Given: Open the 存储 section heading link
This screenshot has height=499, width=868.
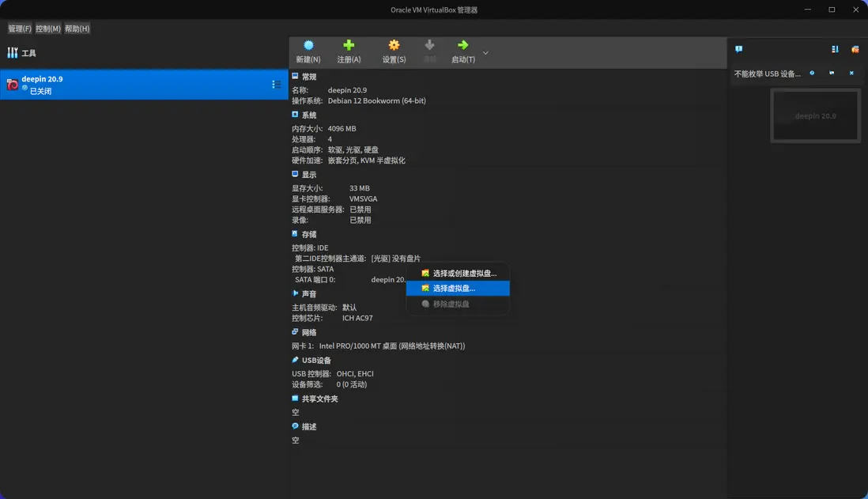Looking at the screenshot, I should (x=309, y=234).
